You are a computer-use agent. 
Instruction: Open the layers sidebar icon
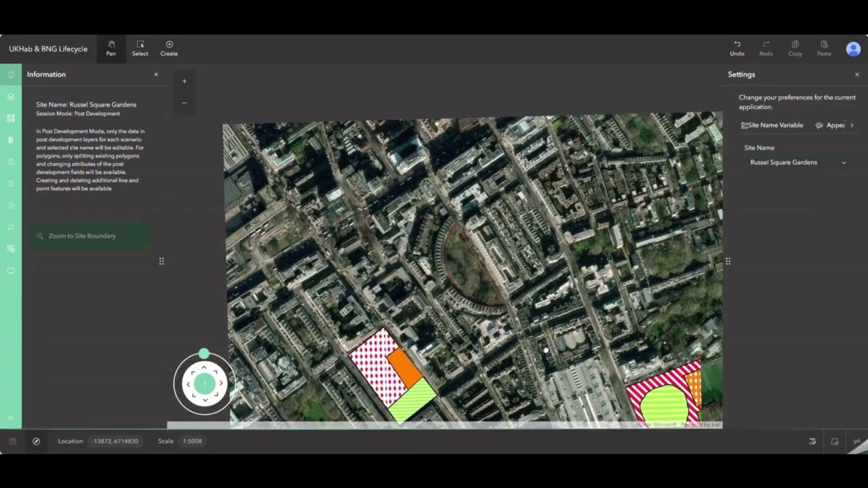11,96
